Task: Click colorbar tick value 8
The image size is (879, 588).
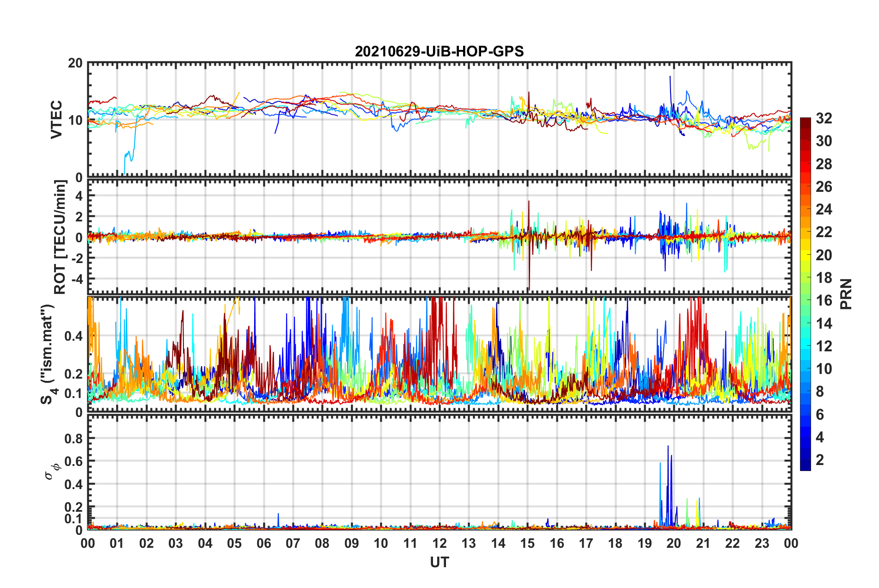Action: 820,392
